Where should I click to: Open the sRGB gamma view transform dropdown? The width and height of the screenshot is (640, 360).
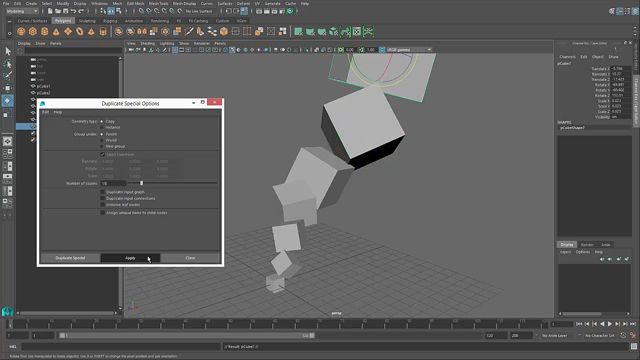(x=409, y=50)
